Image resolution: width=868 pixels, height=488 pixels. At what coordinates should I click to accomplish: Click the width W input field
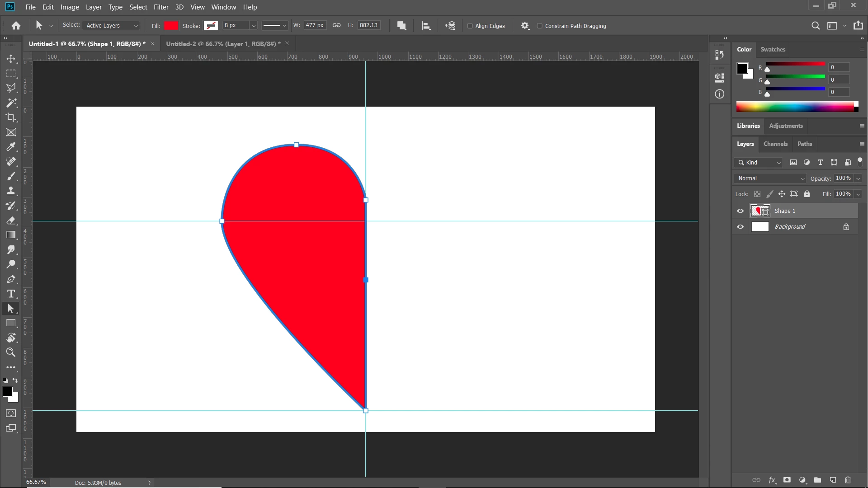(315, 25)
